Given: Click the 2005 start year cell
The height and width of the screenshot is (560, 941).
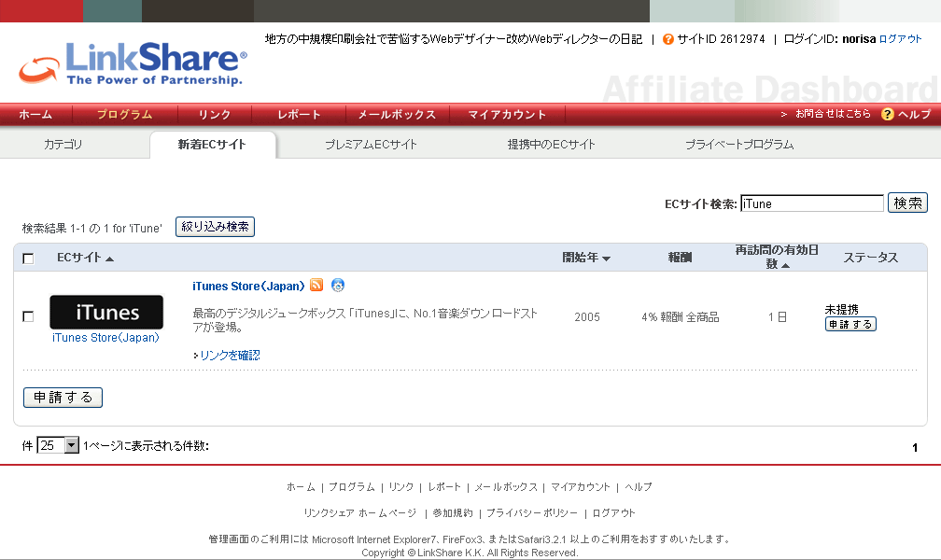Looking at the screenshot, I should point(587,317).
